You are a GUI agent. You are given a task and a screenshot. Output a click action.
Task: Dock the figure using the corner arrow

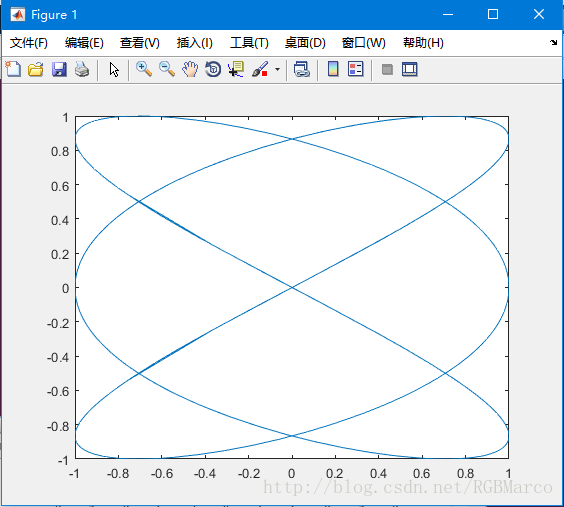pos(553,42)
